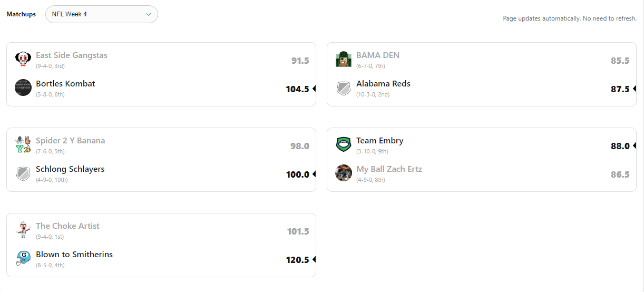Click Spider 2 Y Banana emoji avatar

coord(23,144)
